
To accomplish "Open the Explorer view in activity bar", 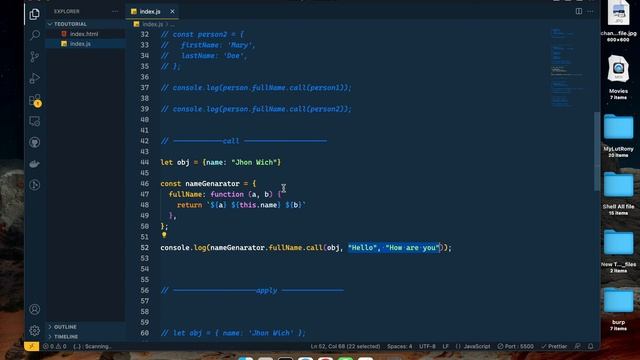I will coord(35,14).
